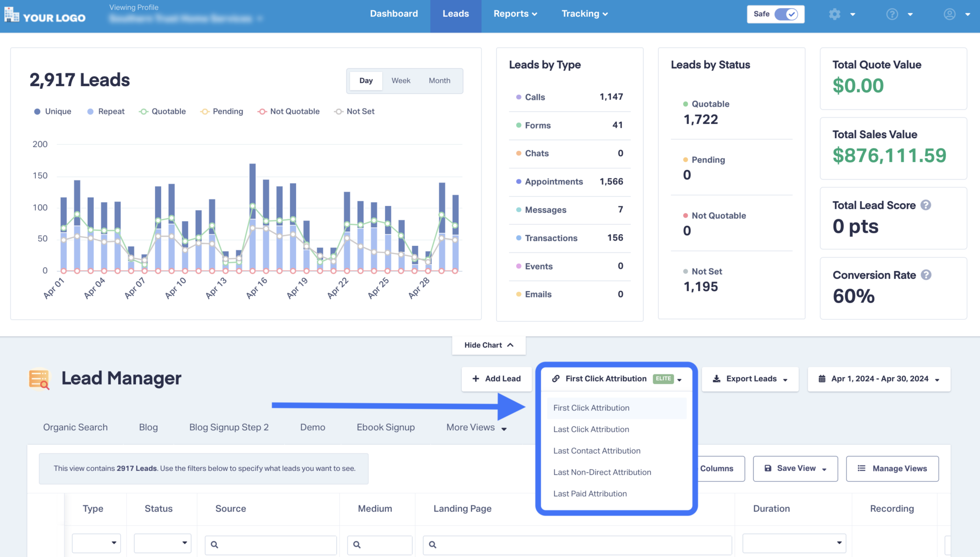Viewport: 980px width, 557px height.
Task: Select Last Paid Attribution from the list
Action: tap(590, 493)
